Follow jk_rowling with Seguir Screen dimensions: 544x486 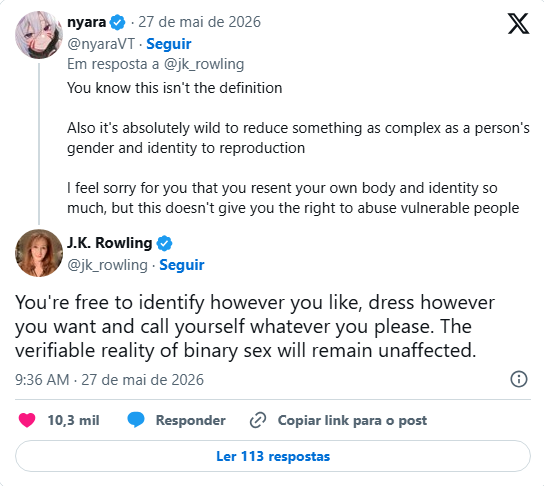click(x=181, y=265)
